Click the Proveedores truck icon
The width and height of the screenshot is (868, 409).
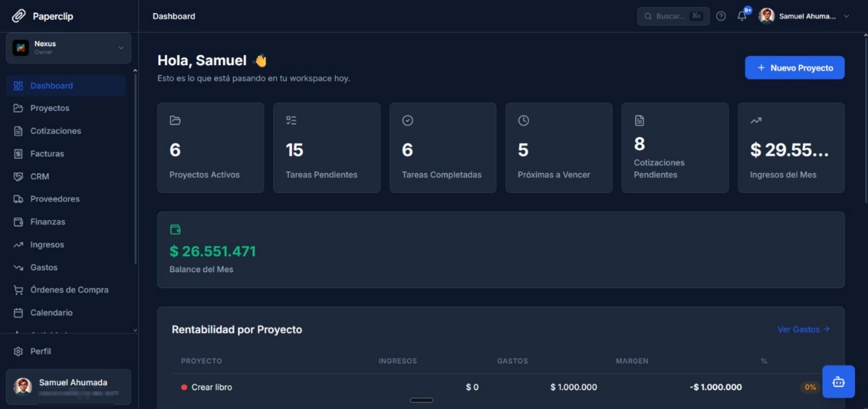pyautogui.click(x=18, y=199)
